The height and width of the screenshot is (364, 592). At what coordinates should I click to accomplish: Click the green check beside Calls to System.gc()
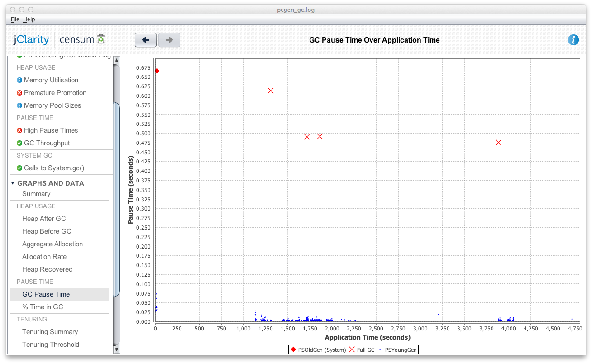point(19,168)
